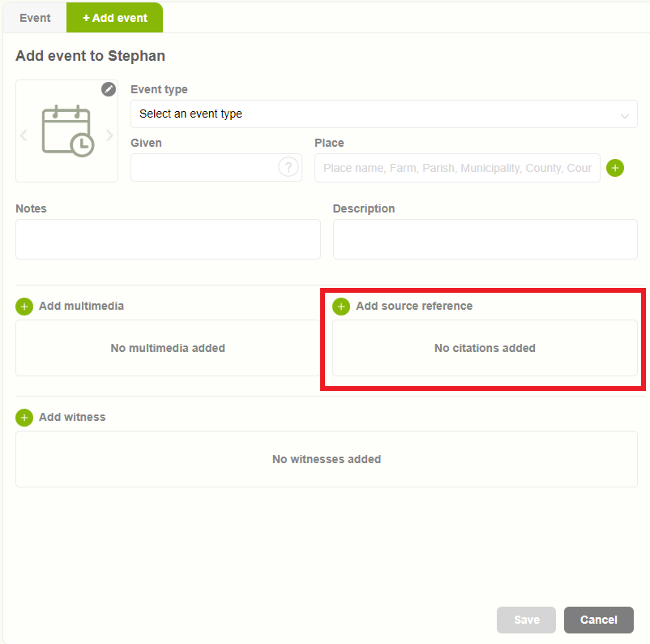Screen dimensions: 650x644
Task: Click the date help question mark icon
Action: 288,167
